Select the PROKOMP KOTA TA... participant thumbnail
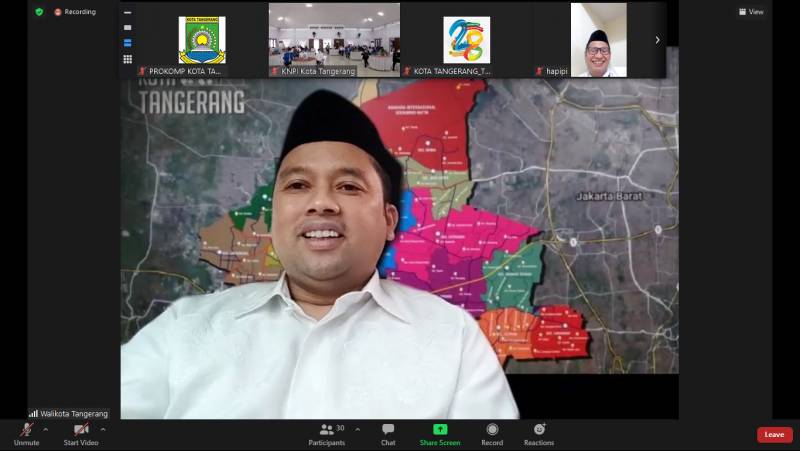800x451 pixels. tap(202, 40)
